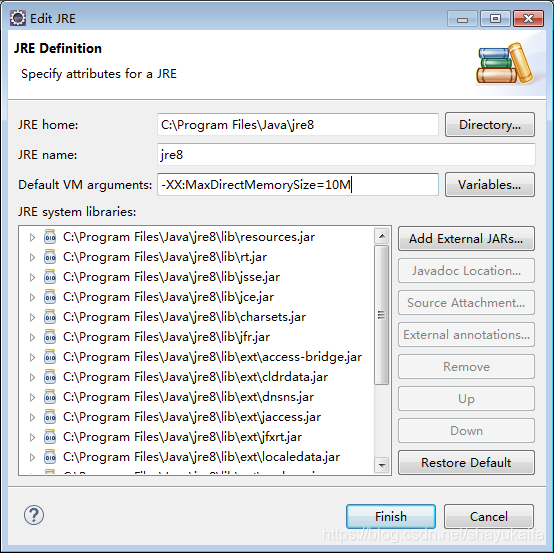Screen dimensions: 554x553
Task: Click the library list scrollbar thumb
Action: click(382, 315)
